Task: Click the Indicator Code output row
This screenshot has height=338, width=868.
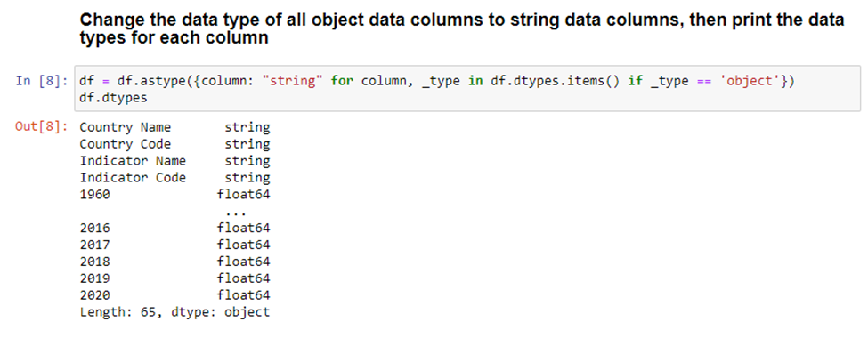Action: point(174,178)
